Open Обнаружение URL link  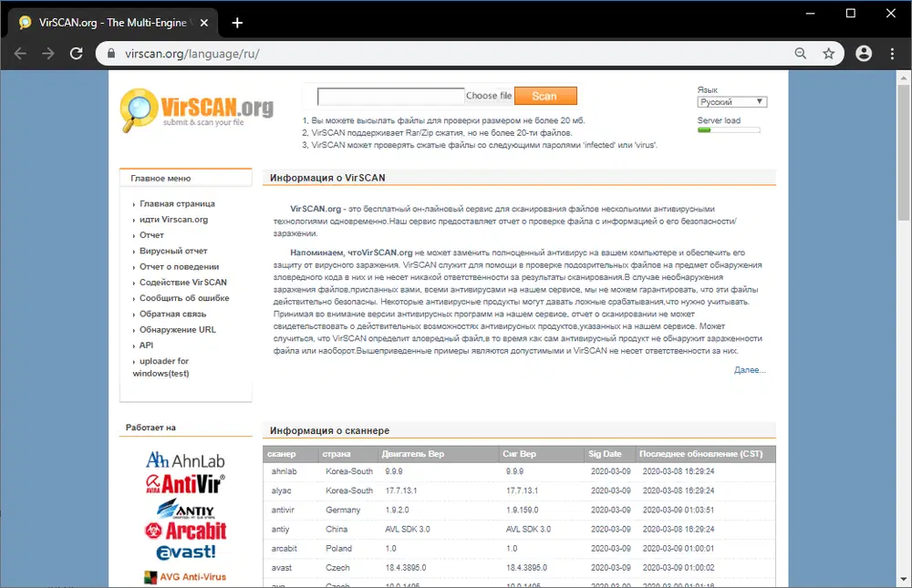point(178,329)
